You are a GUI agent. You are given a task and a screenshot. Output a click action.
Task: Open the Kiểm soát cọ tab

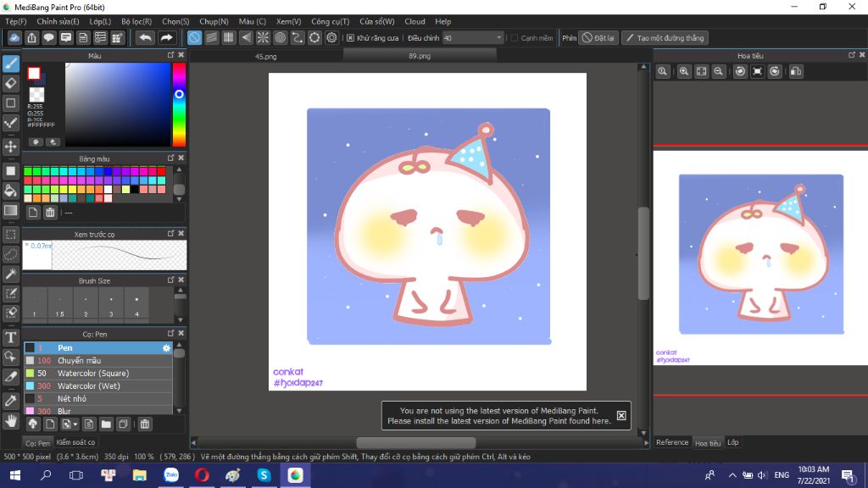pyautogui.click(x=75, y=442)
